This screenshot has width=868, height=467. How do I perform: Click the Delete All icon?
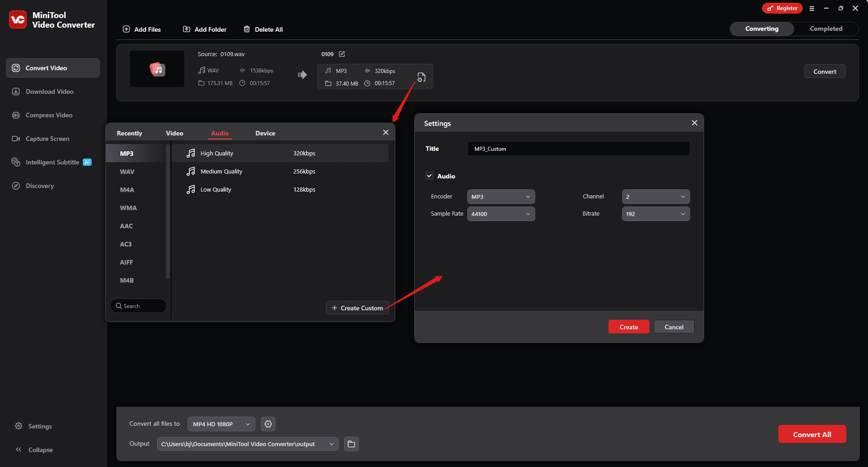tap(247, 29)
